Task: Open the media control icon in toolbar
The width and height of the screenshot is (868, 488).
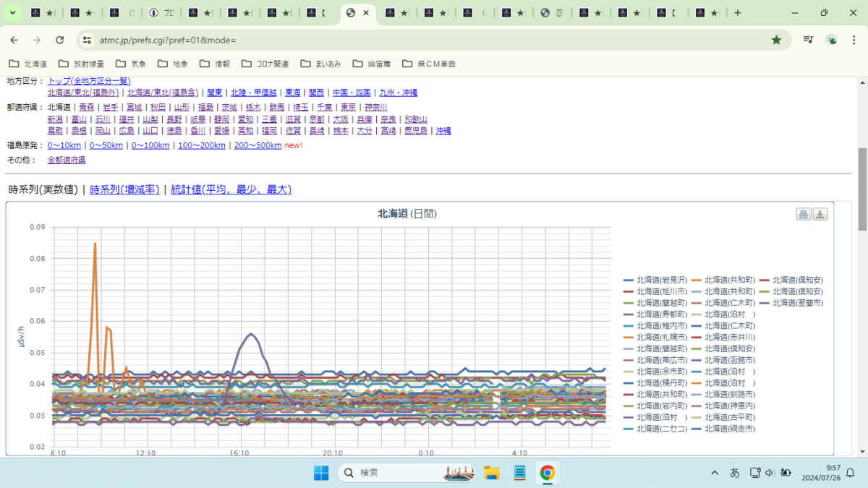Action: (809, 40)
